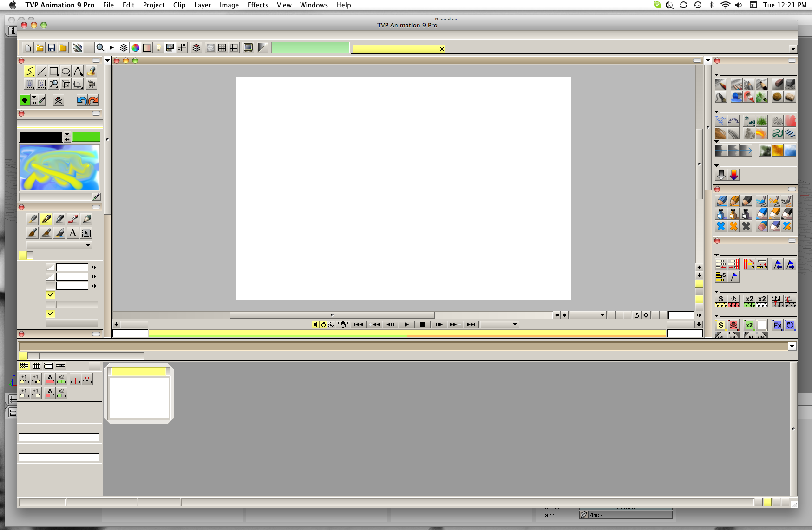
Task: Click the blue pencil sketch preset
Action: point(721,201)
